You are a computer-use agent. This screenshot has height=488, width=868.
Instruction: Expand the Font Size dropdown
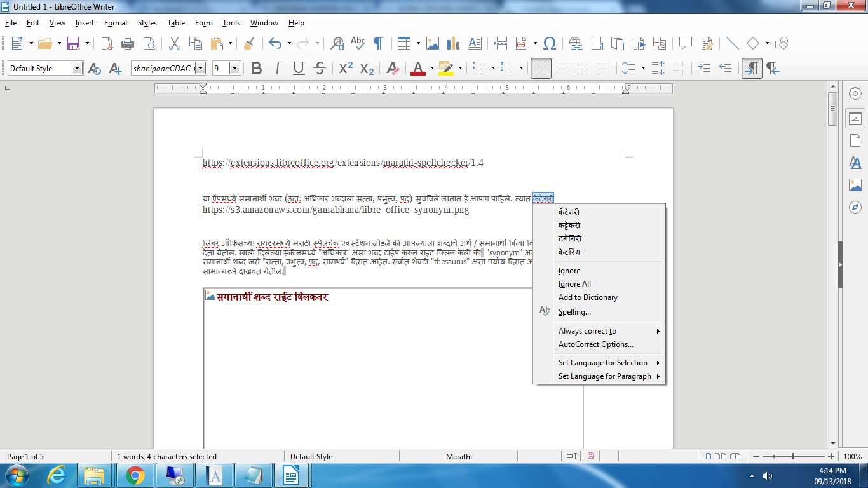234,68
